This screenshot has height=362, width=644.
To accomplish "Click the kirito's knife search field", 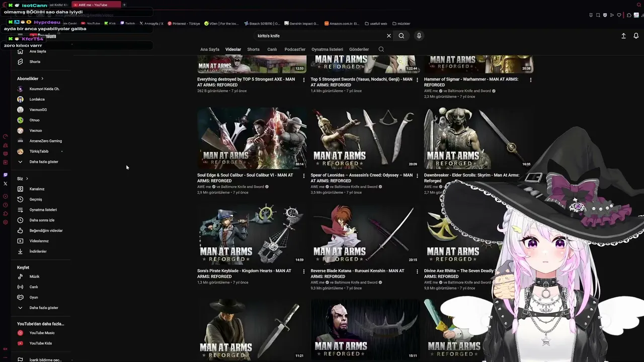I will coord(319,36).
